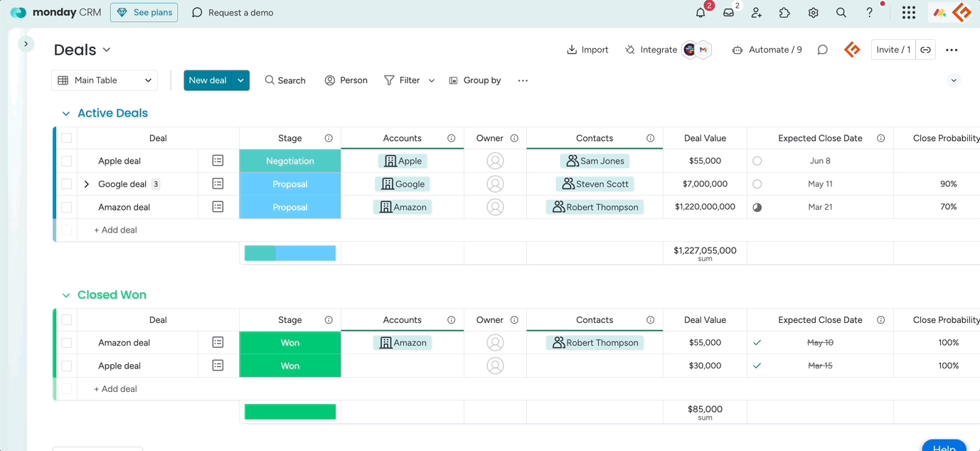Collapse the Closed Won group
Viewport: 980px width, 451px height.
click(x=66, y=295)
